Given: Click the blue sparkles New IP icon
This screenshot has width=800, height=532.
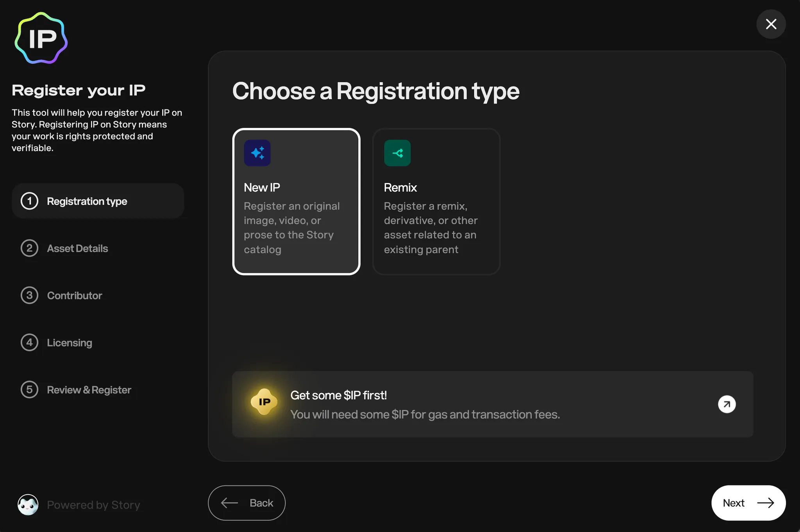Looking at the screenshot, I should (257, 153).
